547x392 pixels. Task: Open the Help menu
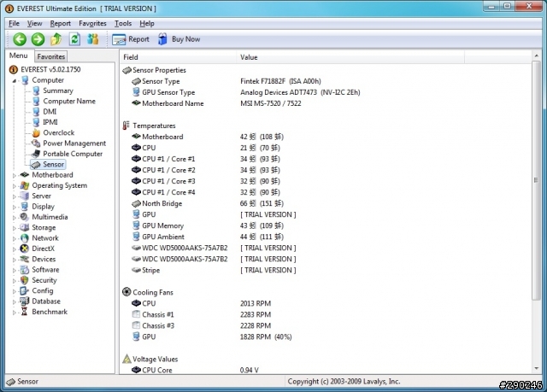(147, 23)
